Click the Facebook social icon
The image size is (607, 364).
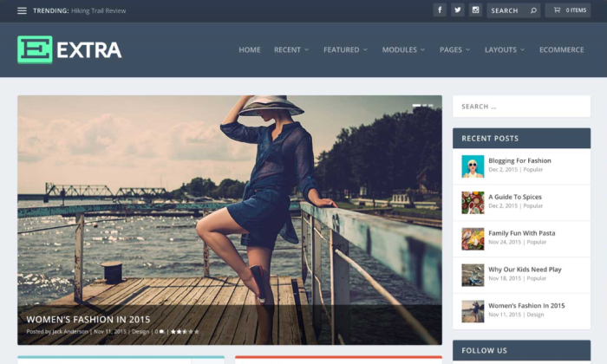point(440,10)
